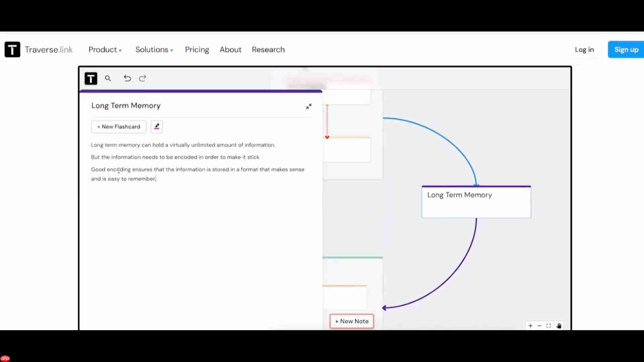This screenshot has height=362, width=644.
Task: Zoom in on the canvas with plus
Action: click(x=530, y=326)
